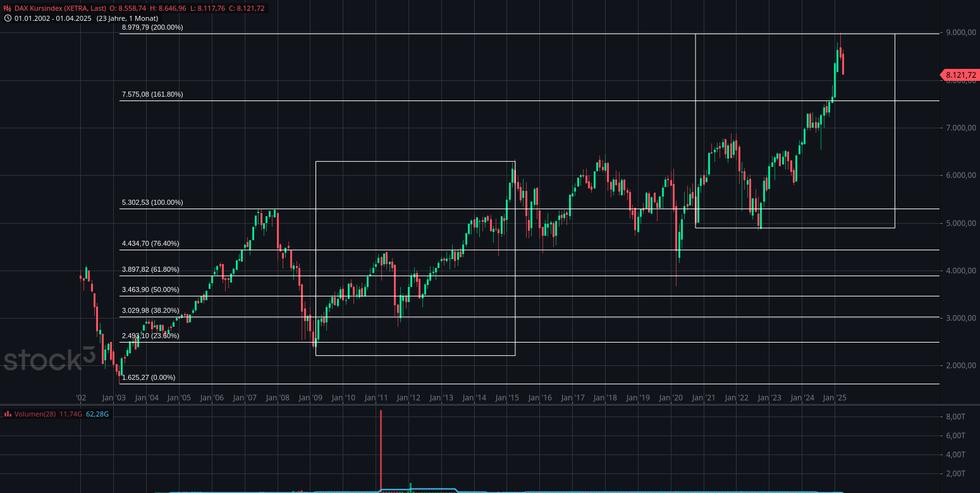Click Jan '15 on the time axis
The height and width of the screenshot is (493, 980).
click(x=507, y=398)
